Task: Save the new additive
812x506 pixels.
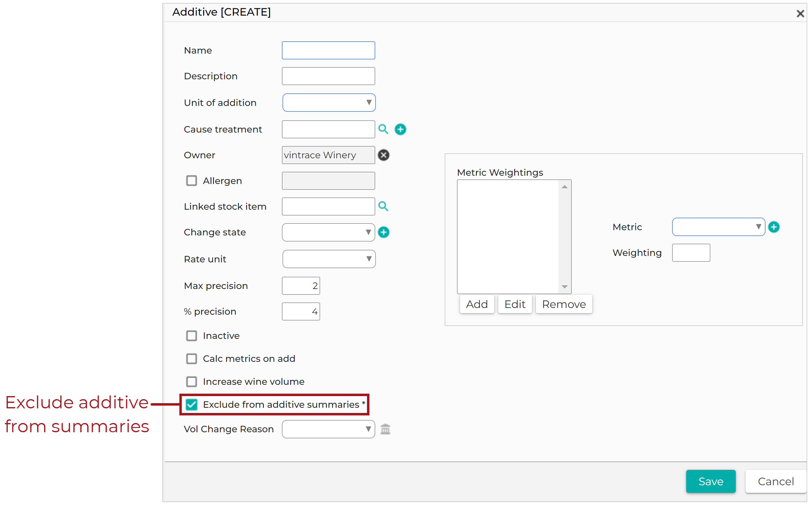Action: pos(711,481)
